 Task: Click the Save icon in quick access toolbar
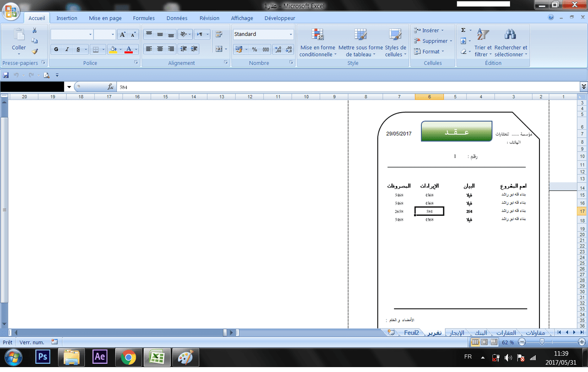[x=6, y=75]
